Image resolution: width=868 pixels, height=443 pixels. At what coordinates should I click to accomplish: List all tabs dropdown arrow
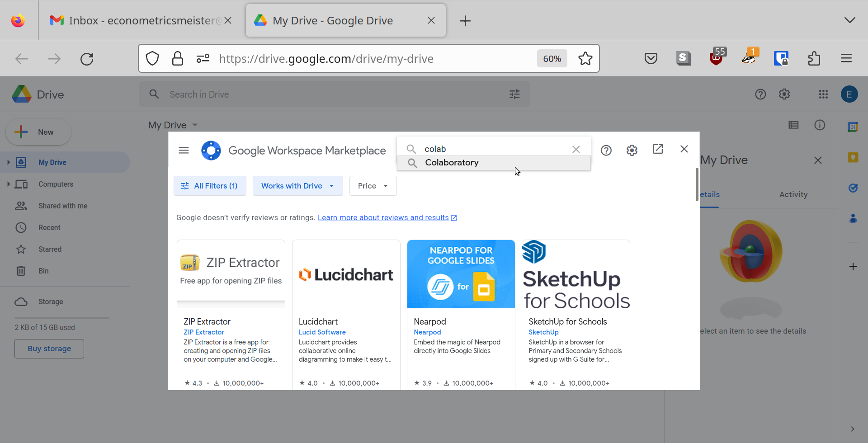(850, 20)
